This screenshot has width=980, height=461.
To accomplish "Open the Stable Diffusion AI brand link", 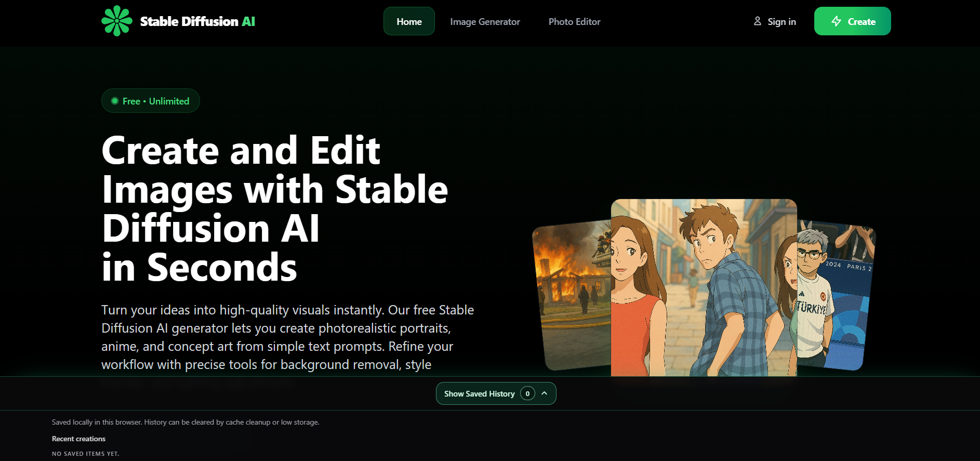I will [178, 21].
